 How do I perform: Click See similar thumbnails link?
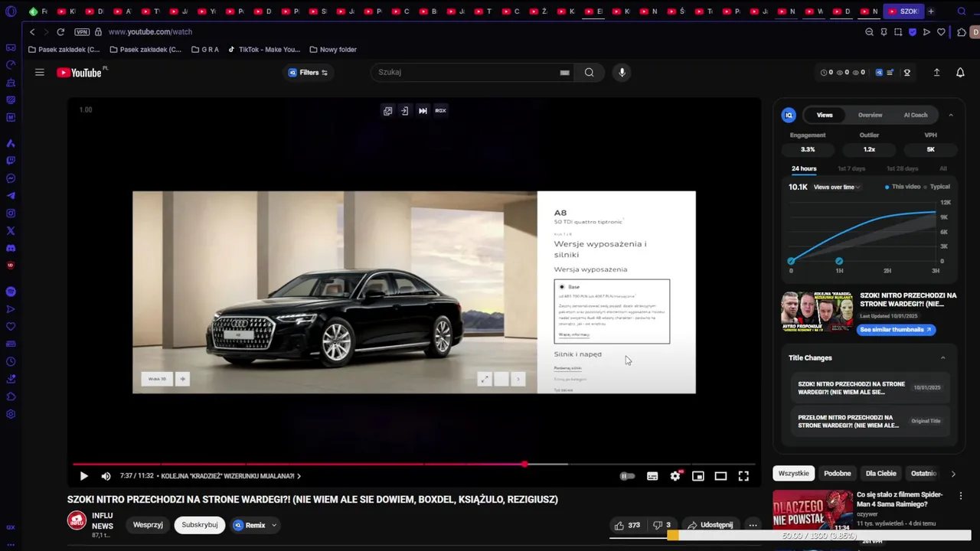tap(895, 330)
